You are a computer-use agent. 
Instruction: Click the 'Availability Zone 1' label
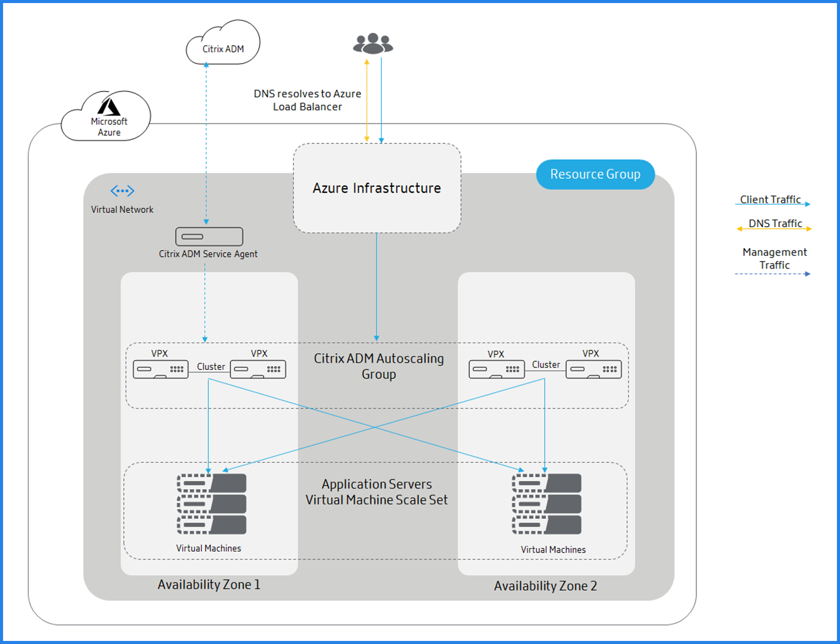[x=209, y=585]
